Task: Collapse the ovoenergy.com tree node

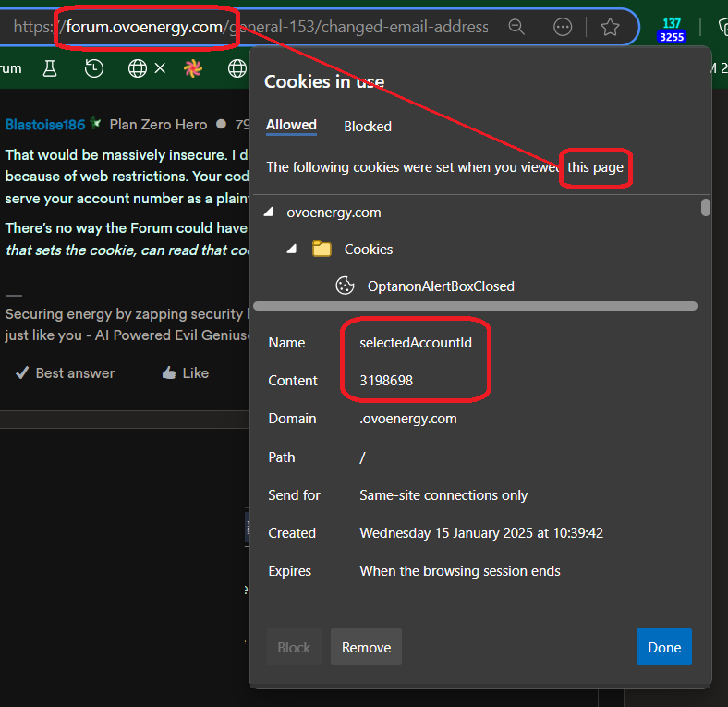Action: pyautogui.click(x=268, y=213)
